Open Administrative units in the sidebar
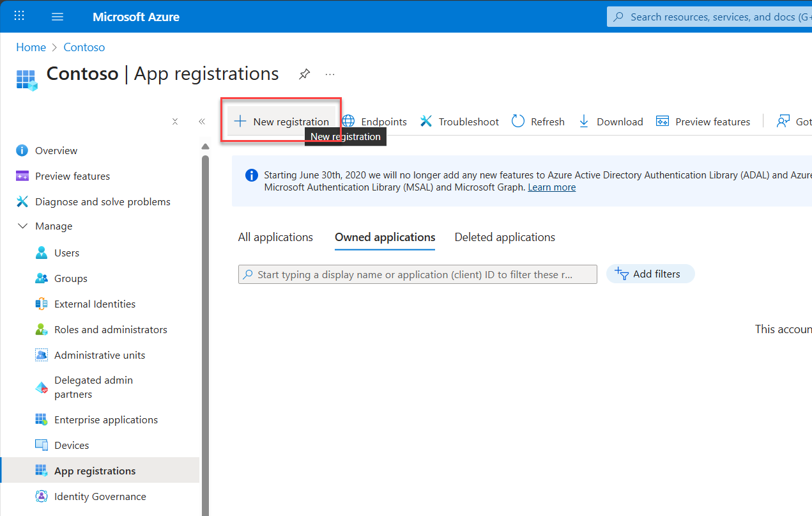Viewport: 812px width, 516px height. 100,356
